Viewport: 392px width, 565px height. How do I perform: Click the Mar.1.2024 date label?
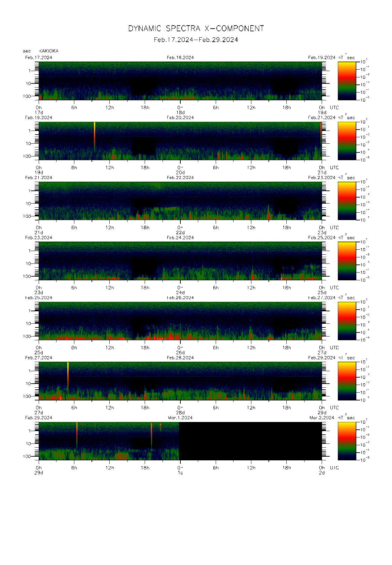click(x=180, y=418)
